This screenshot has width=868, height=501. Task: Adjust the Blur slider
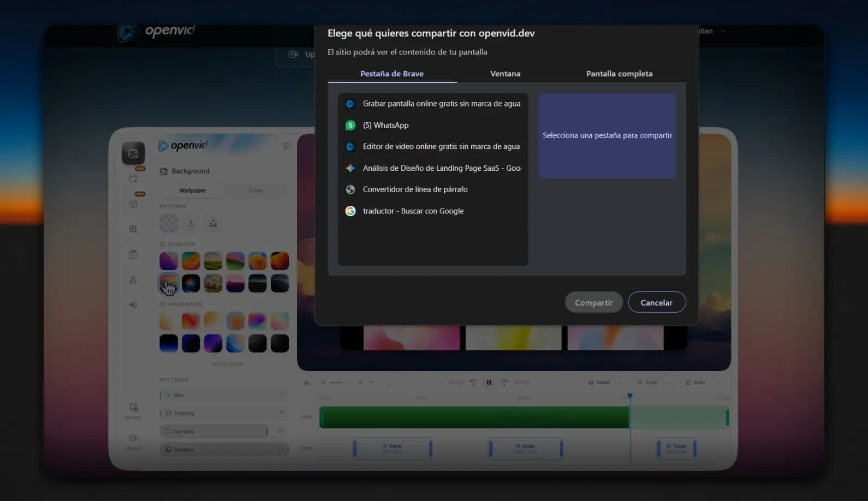tap(224, 395)
